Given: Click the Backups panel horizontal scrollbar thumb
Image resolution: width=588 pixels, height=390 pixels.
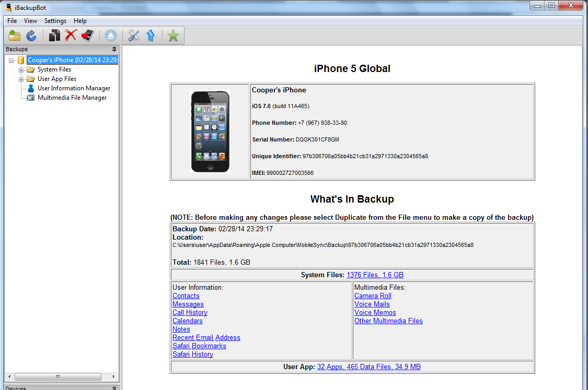Looking at the screenshot, I should pyautogui.click(x=57, y=376).
